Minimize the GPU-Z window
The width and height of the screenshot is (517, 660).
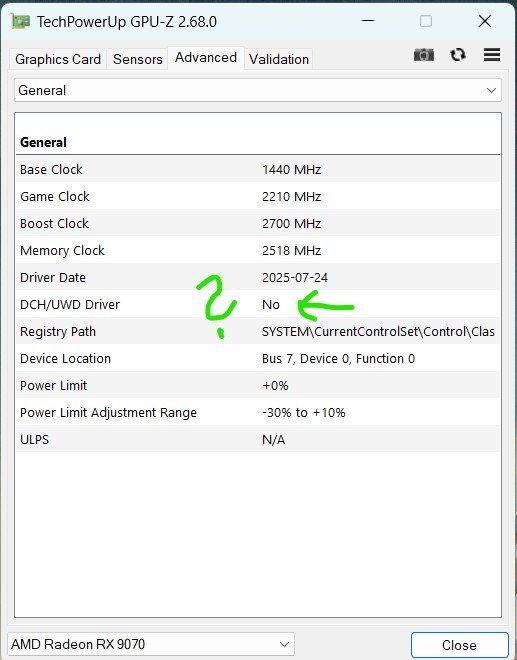click(368, 21)
